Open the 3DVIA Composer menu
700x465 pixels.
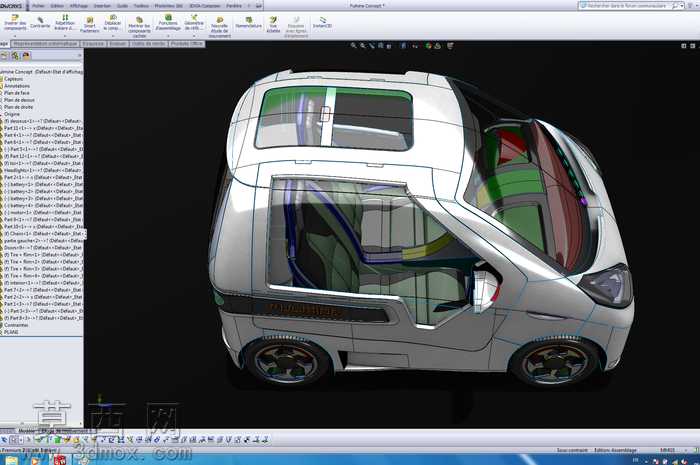[x=205, y=6]
